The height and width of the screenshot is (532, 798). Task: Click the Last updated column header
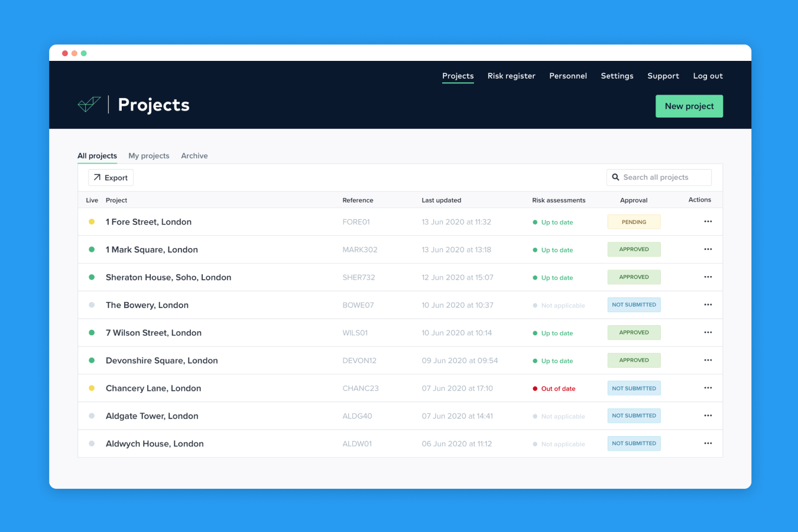tap(442, 200)
